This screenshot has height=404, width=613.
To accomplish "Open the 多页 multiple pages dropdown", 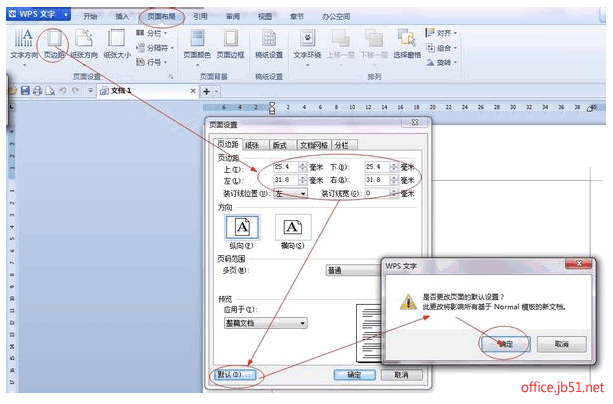I will (x=353, y=270).
